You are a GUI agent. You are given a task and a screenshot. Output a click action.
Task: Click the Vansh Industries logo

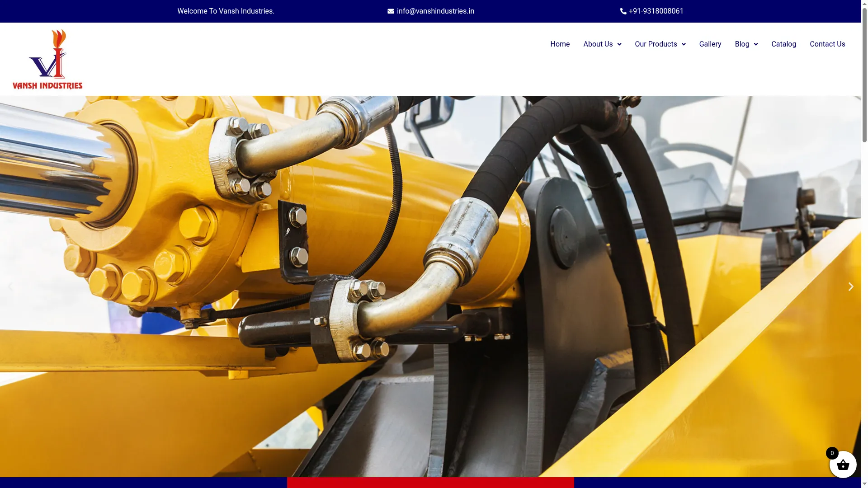click(x=47, y=59)
